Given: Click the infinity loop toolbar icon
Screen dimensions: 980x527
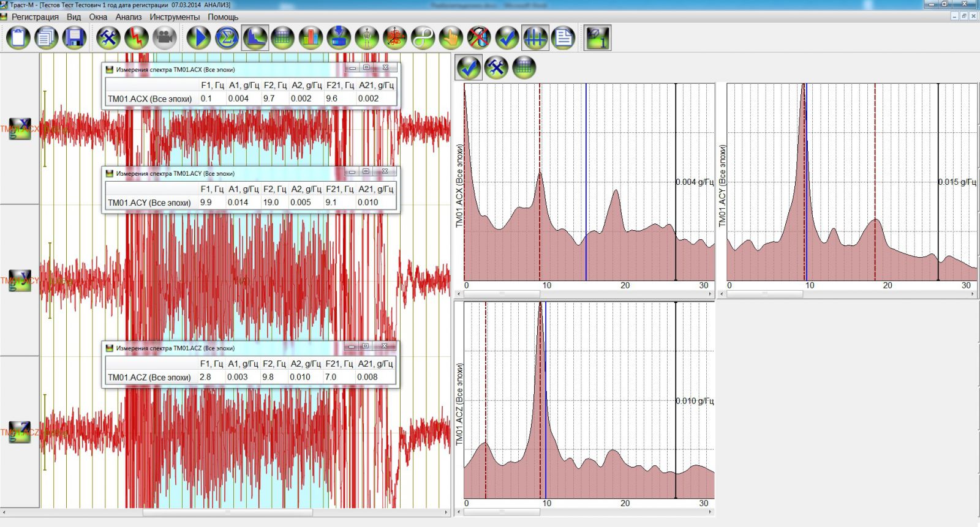Looking at the screenshot, I should click(x=423, y=38).
